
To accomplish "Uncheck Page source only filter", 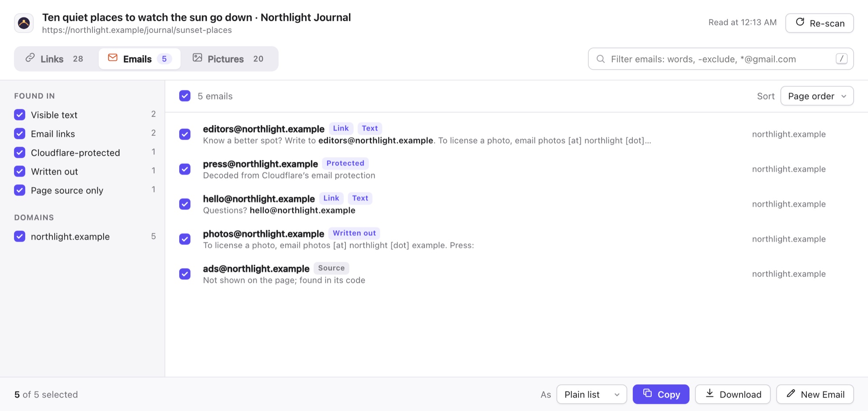I will [x=20, y=190].
